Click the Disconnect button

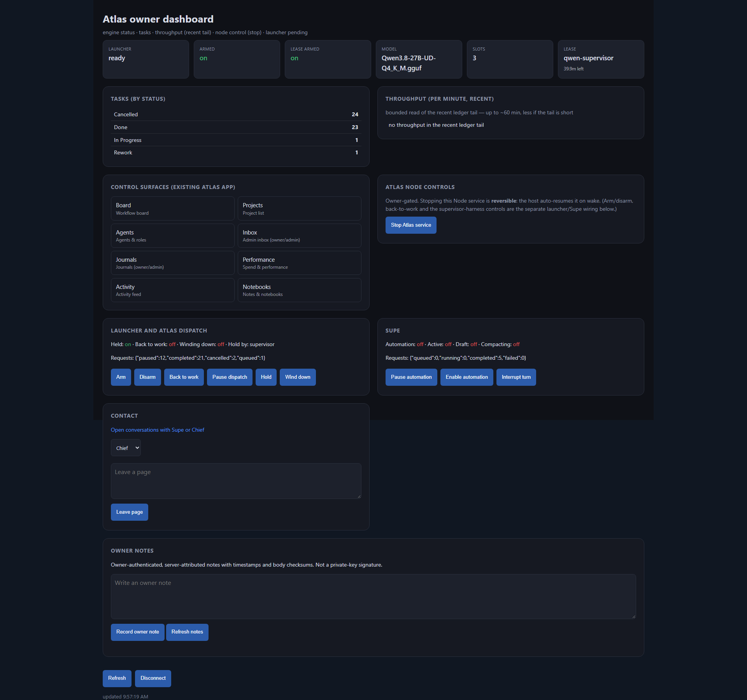point(153,679)
